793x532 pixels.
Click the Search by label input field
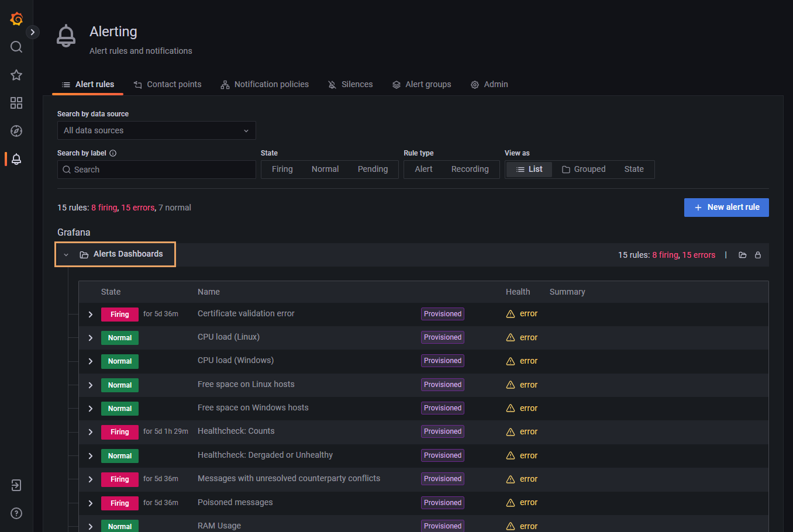coord(156,170)
